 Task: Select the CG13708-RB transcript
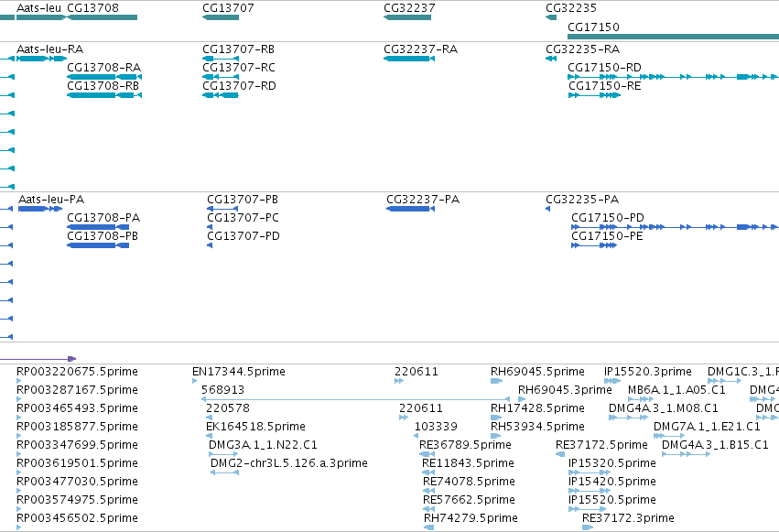(104, 95)
